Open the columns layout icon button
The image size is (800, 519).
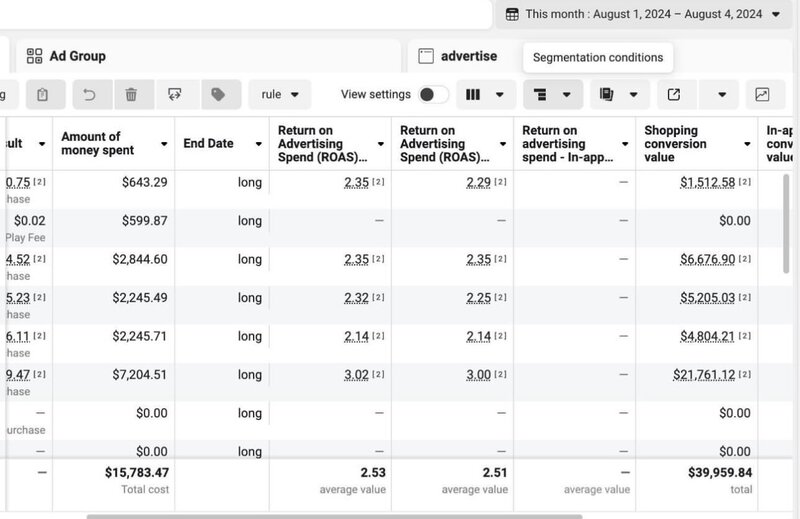pyautogui.click(x=484, y=95)
